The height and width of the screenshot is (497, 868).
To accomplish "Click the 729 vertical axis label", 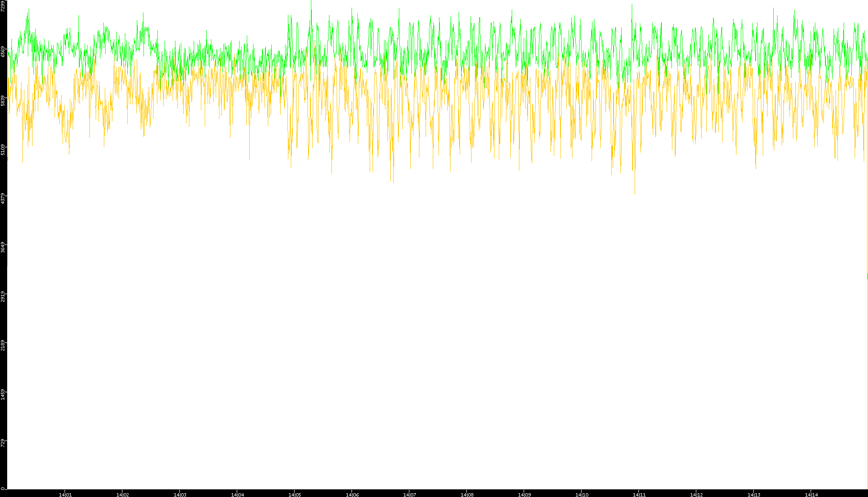I will point(3,443).
